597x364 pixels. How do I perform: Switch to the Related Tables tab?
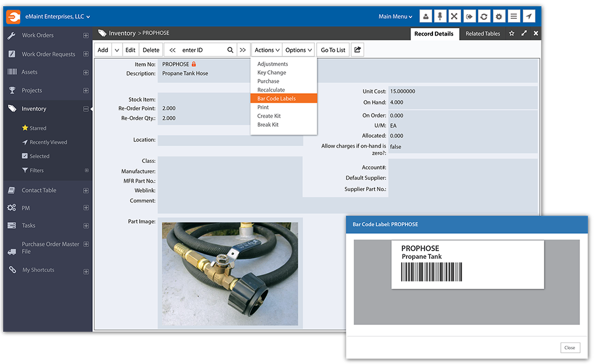point(483,33)
